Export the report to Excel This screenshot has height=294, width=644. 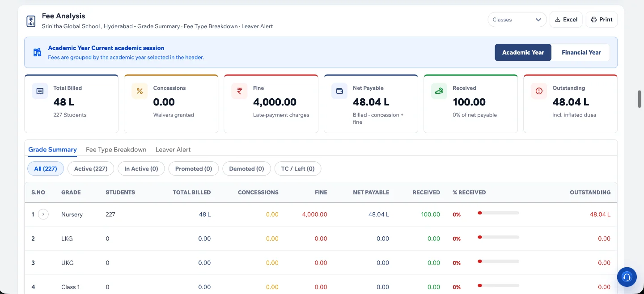566,20
